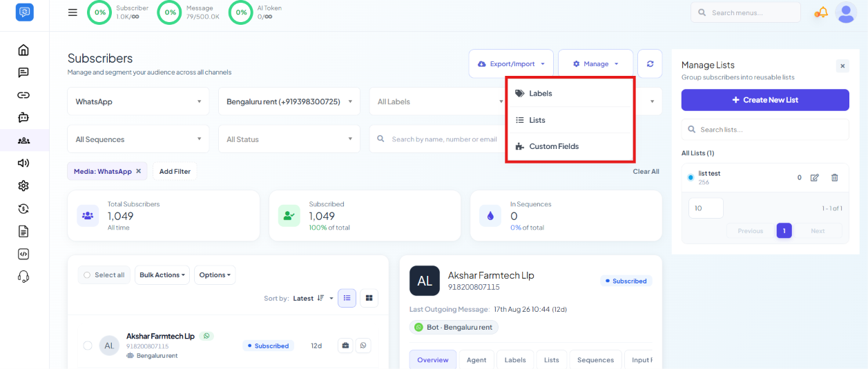
Task: Go to Home in sidebar
Action: click(23, 50)
